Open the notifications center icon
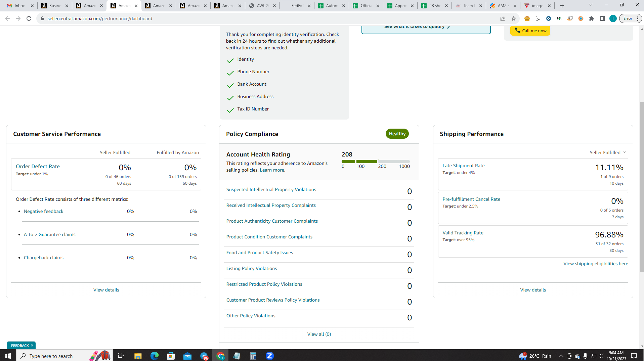The width and height of the screenshot is (644, 361). [634, 356]
